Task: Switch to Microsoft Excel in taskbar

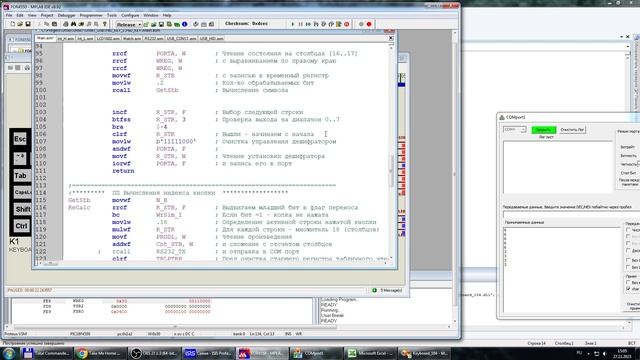Action: point(370,353)
